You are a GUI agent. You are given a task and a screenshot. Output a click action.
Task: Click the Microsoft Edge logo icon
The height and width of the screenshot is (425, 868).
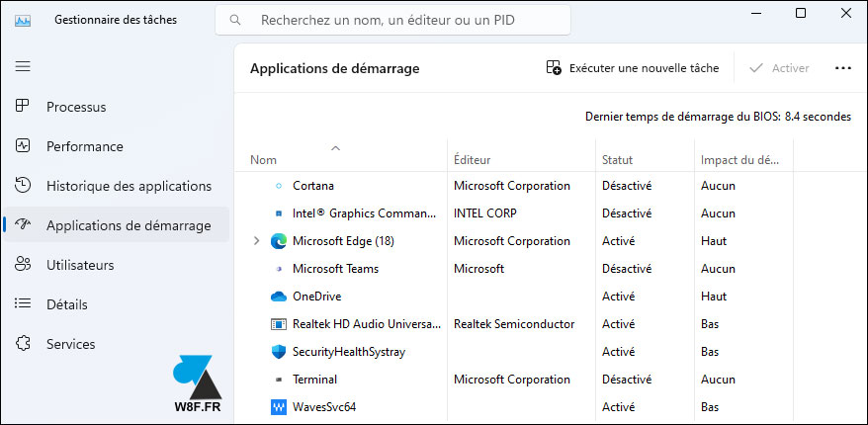pyautogui.click(x=279, y=241)
